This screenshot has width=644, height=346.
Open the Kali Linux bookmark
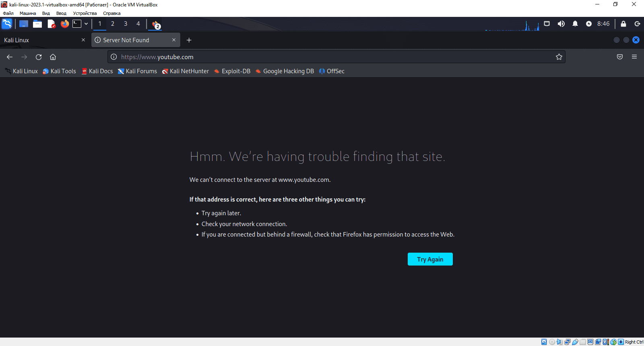(x=21, y=71)
